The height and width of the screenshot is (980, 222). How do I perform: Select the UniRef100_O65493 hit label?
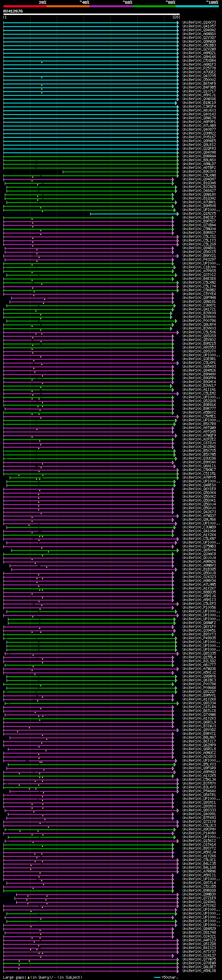[x=199, y=367]
